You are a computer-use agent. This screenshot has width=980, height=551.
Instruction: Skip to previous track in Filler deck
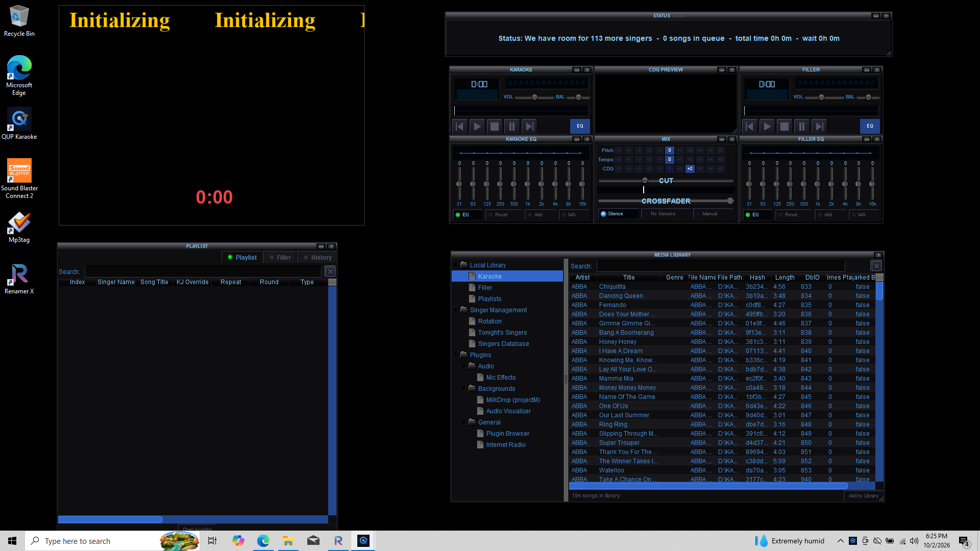(749, 127)
